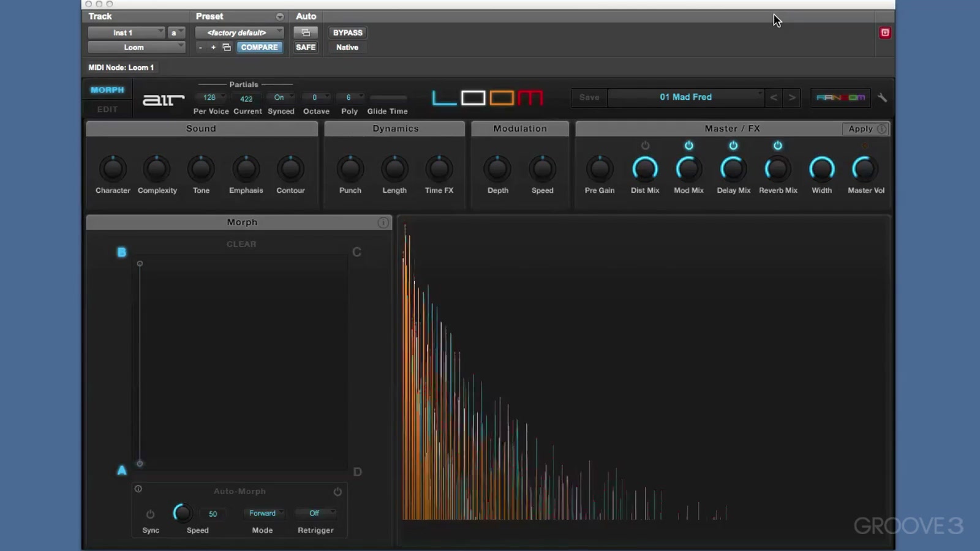This screenshot has width=980, height=551.
Task: Switch to the EDIT tab
Action: click(107, 109)
